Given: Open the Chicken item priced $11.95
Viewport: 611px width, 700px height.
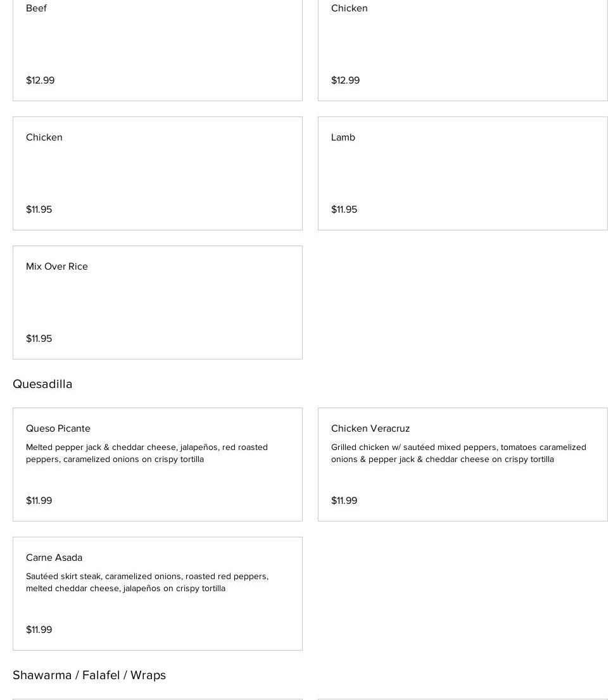Looking at the screenshot, I should tap(44, 137).
